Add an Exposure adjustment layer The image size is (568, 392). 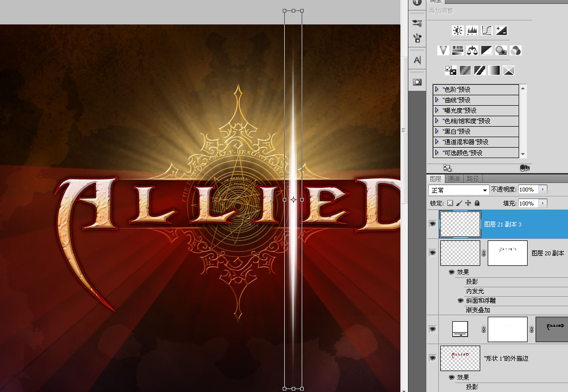point(501,30)
